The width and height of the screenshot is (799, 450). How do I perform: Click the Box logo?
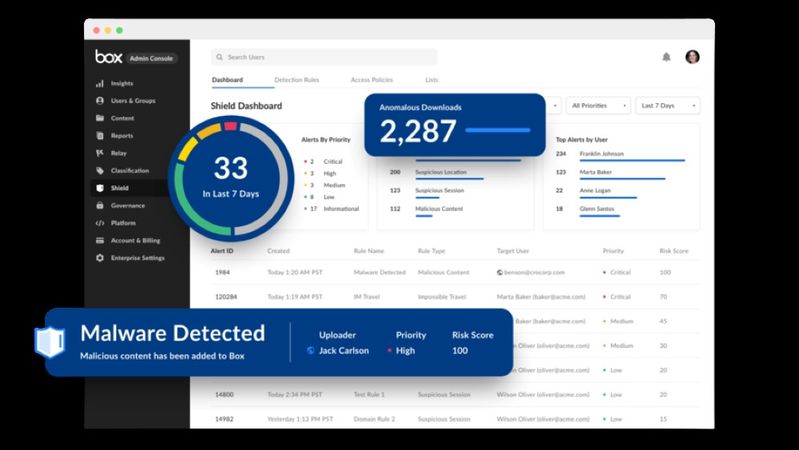(x=109, y=57)
